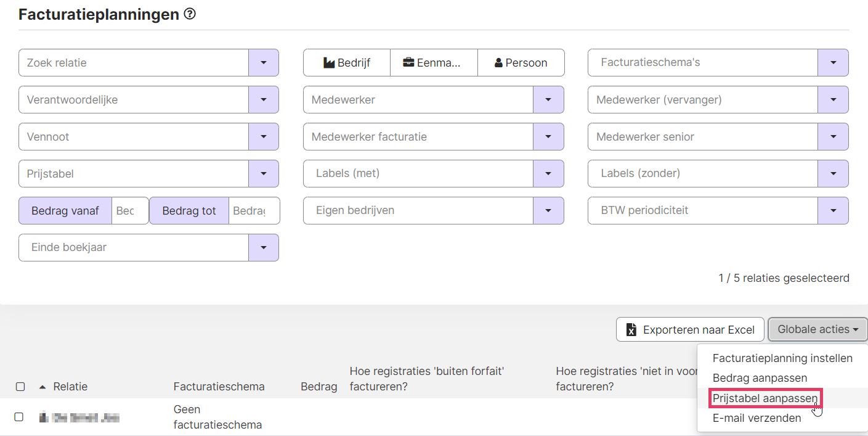Click the 'Geen facturatieschema' cell text

tap(217, 417)
